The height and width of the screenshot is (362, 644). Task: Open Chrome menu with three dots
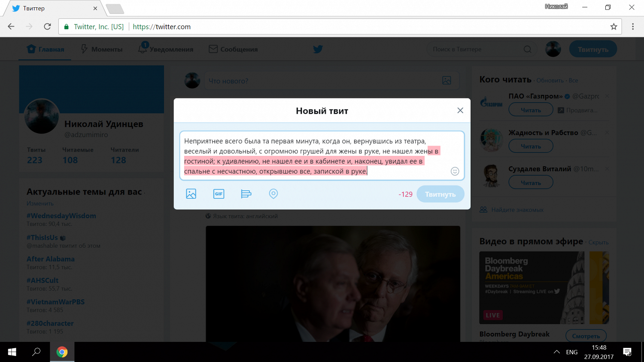click(x=632, y=27)
